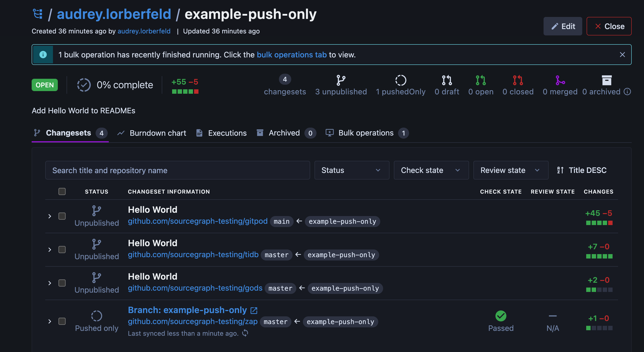Image resolution: width=644 pixels, height=352 pixels.
Task: Open audrey.lorberfeld namespace breadcrumb link
Action: [x=114, y=14]
